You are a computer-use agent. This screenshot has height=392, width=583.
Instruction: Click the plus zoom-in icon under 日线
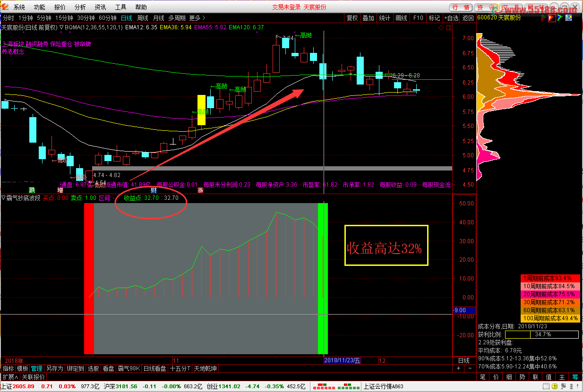click(x=458, y=368)
